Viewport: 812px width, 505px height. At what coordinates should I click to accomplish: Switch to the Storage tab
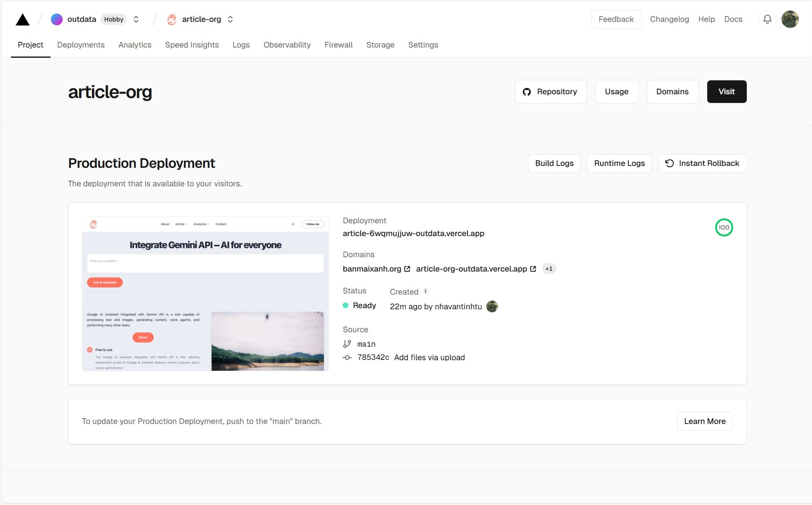tap(380, 45)
